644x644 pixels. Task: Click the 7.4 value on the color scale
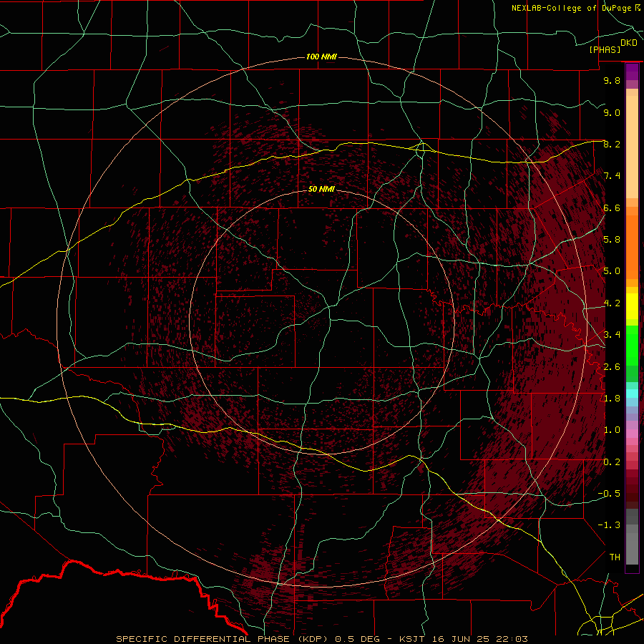tap(612, 176)
